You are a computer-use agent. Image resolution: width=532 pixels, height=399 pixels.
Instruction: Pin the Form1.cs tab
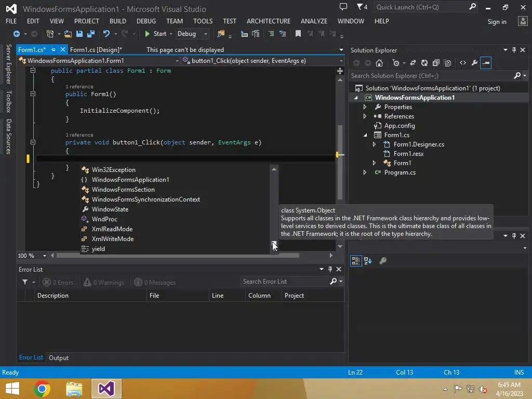[54, 49]
